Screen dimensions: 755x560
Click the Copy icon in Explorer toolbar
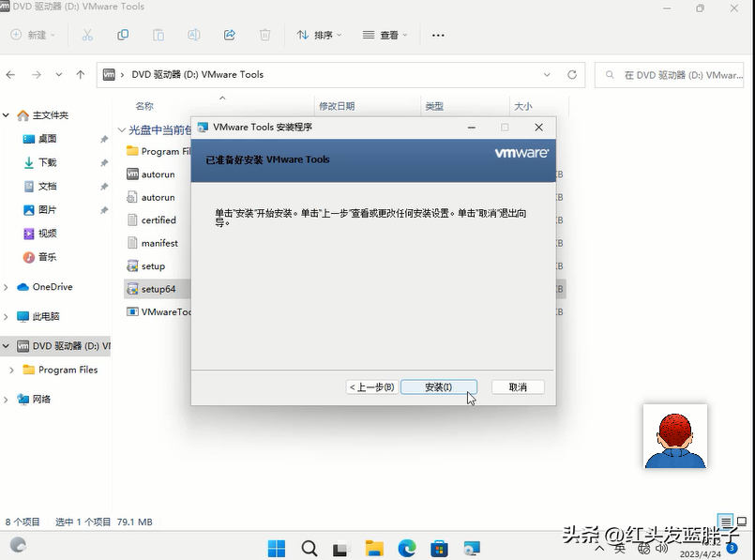[123, 35]
